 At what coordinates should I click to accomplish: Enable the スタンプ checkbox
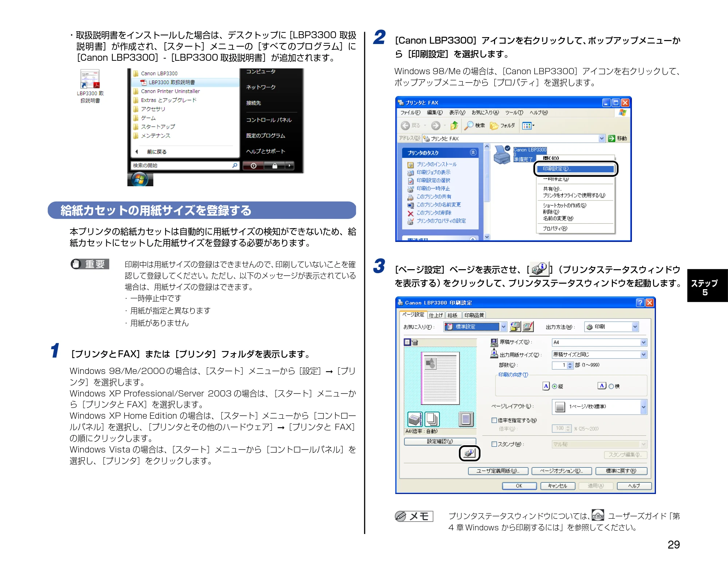click(494, 444)
